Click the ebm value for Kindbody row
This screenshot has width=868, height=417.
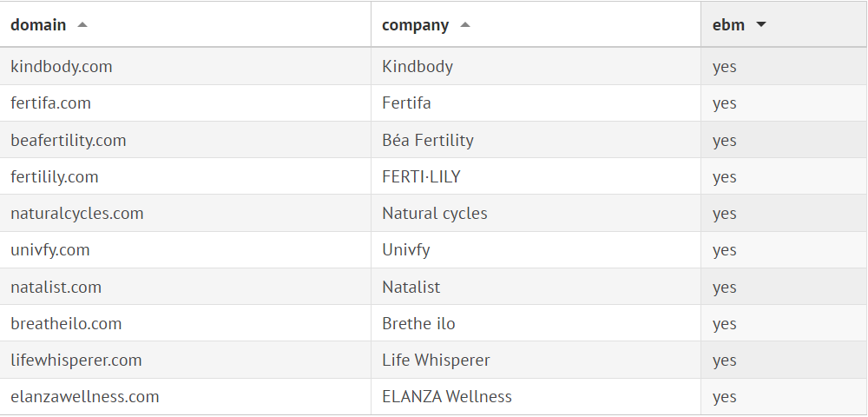(725, 66)
